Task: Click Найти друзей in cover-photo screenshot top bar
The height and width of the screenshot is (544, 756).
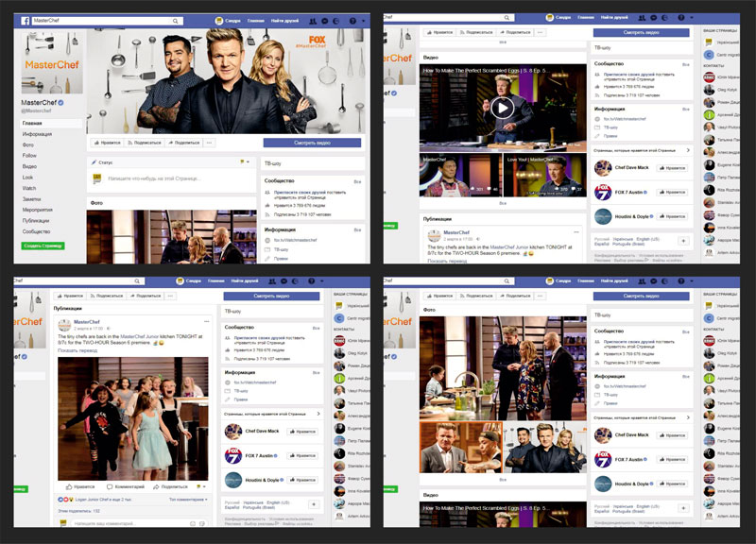Action: (x=284, y=21)
